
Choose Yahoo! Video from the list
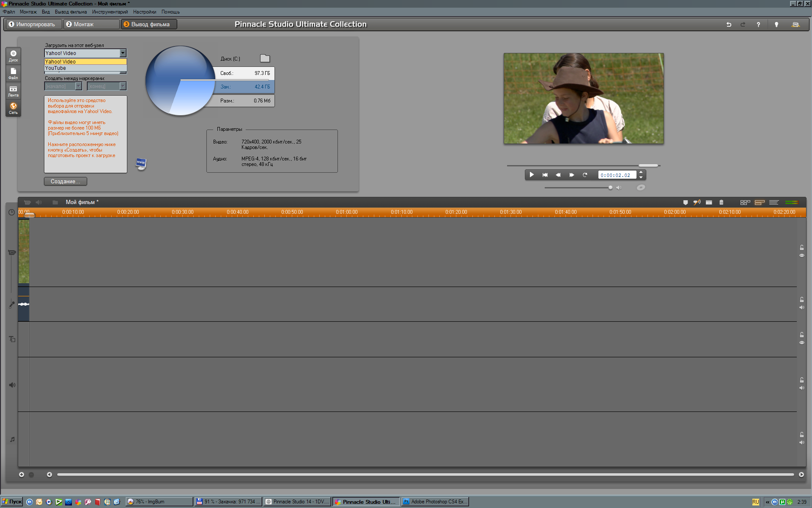click(85, 62)
